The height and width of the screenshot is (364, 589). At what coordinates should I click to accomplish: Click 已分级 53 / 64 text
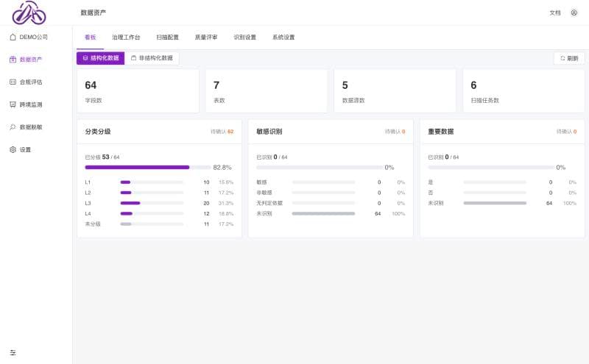pos(102,157)
